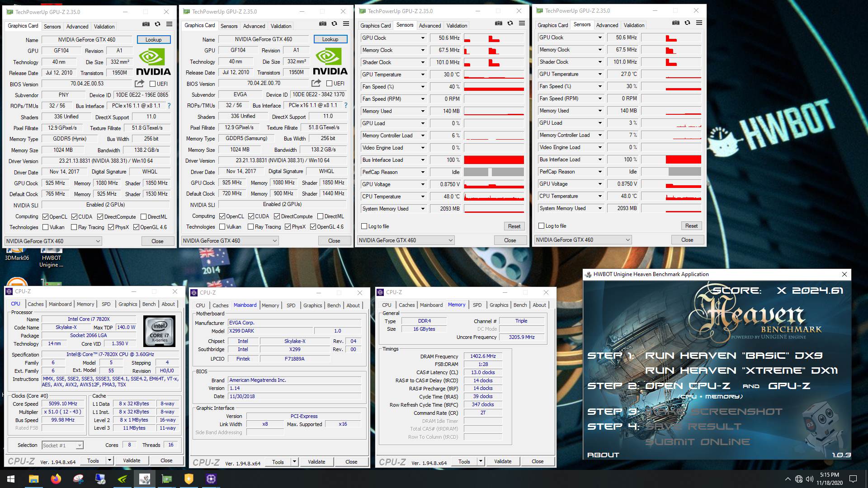Switch to Sensors tab in PNY GPU-Z window
Screen dimensions: 868x488
coord(52,27)
